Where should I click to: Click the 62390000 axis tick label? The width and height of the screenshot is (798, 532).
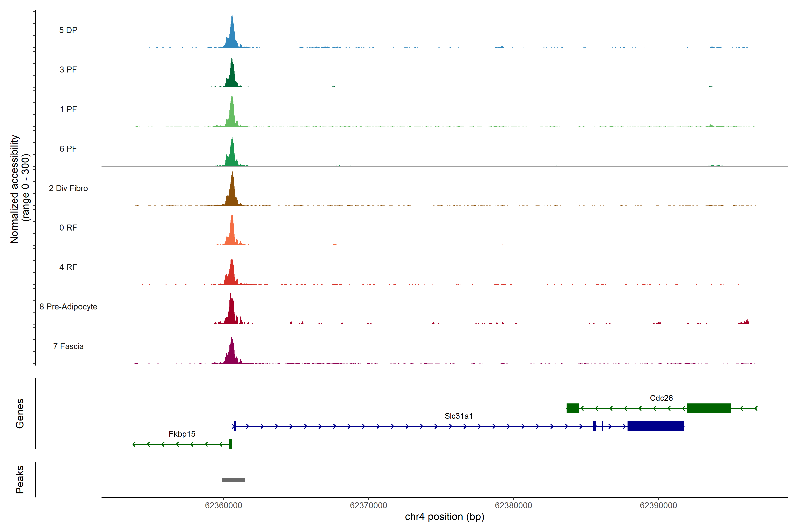[658, 506]
